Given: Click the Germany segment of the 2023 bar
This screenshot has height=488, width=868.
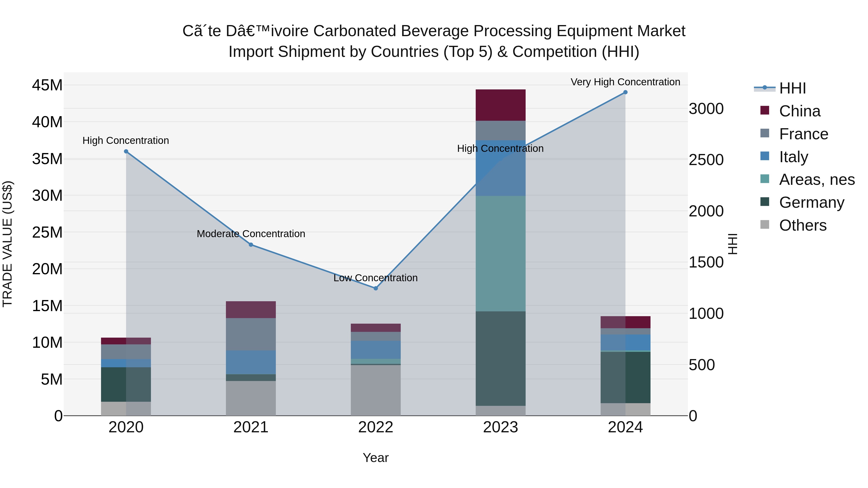Looking at the screenshot, I should pyautogui.click(x=500, y=359).
